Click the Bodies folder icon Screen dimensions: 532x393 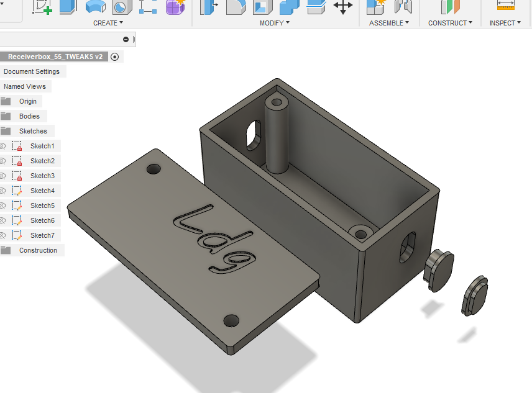(x=6, y=116)
